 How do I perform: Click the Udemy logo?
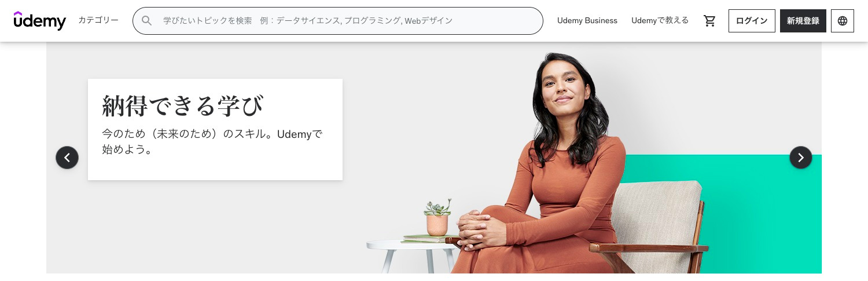pos(40,21)
